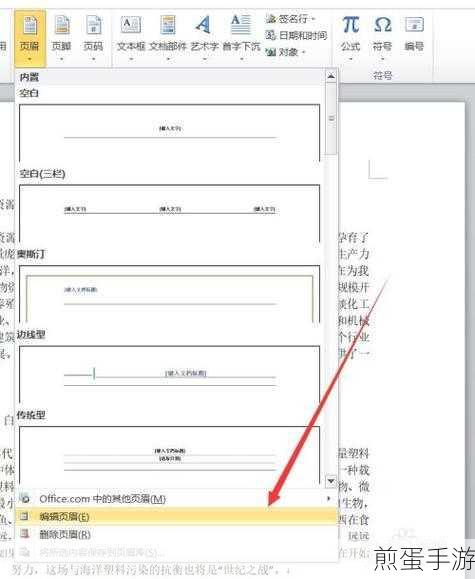Click the dropdown arrow under 文档部件
Screen dimensions: 475x579
168,59
